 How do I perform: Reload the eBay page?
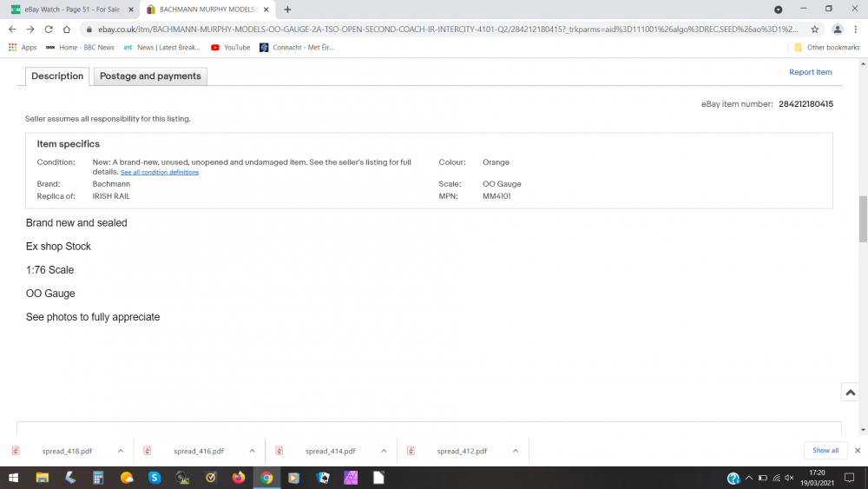tap(49, 29)
